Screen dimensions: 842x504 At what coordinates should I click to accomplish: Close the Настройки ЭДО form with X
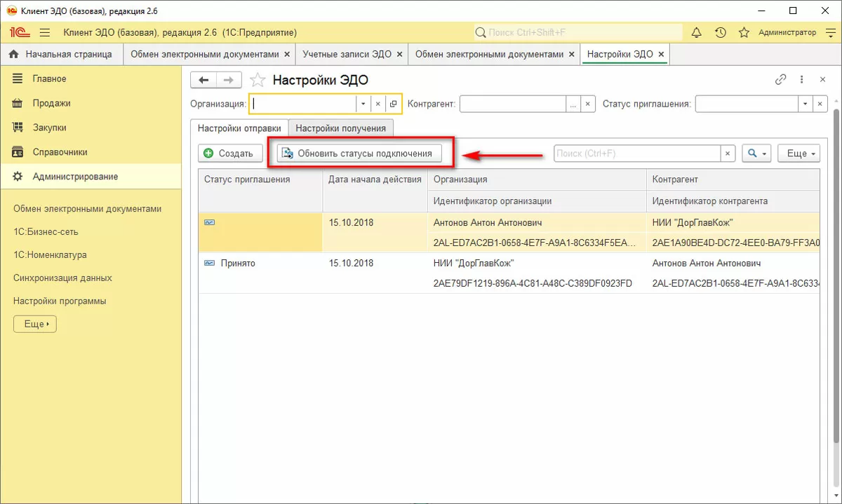[822, 80]
